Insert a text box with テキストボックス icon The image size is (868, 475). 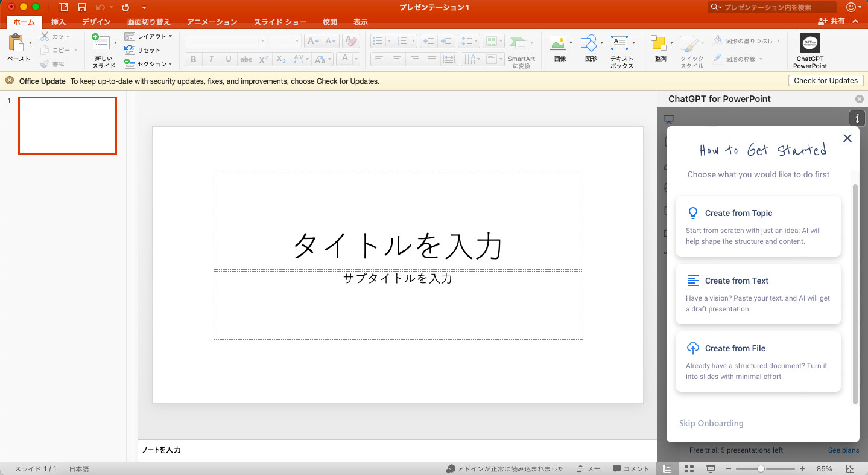(619, 43)
